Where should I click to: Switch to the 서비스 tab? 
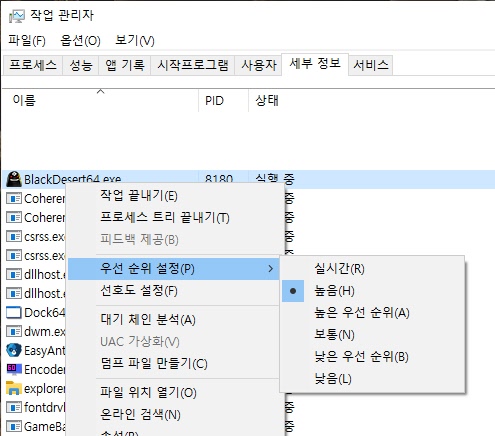371,65
